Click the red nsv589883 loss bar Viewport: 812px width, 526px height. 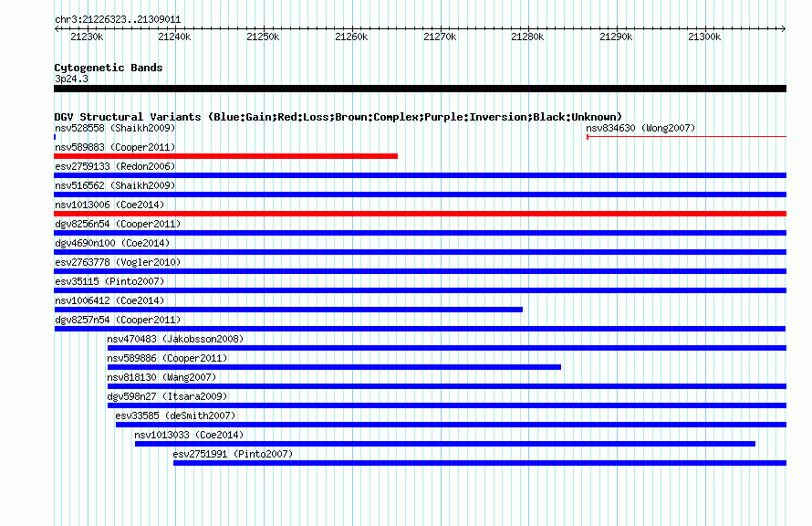pos(225,156)
